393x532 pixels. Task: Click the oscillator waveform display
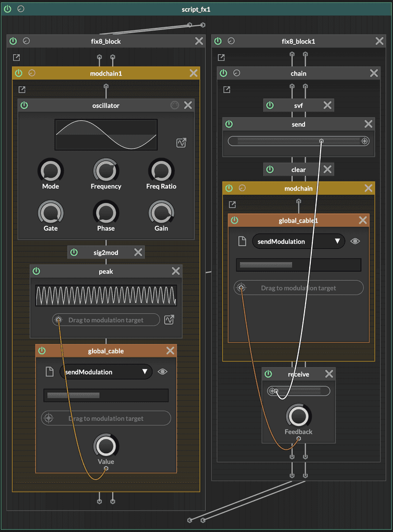[106, 135]
